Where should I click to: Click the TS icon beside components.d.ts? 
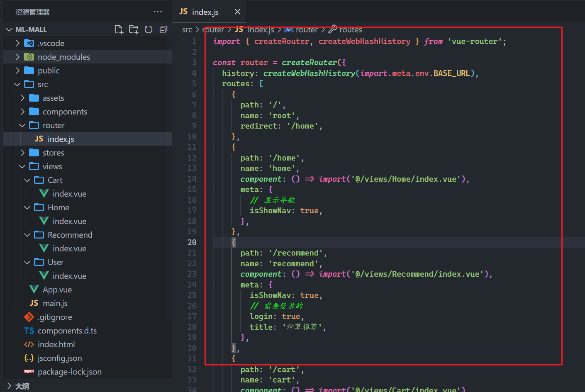click(29, 331)
